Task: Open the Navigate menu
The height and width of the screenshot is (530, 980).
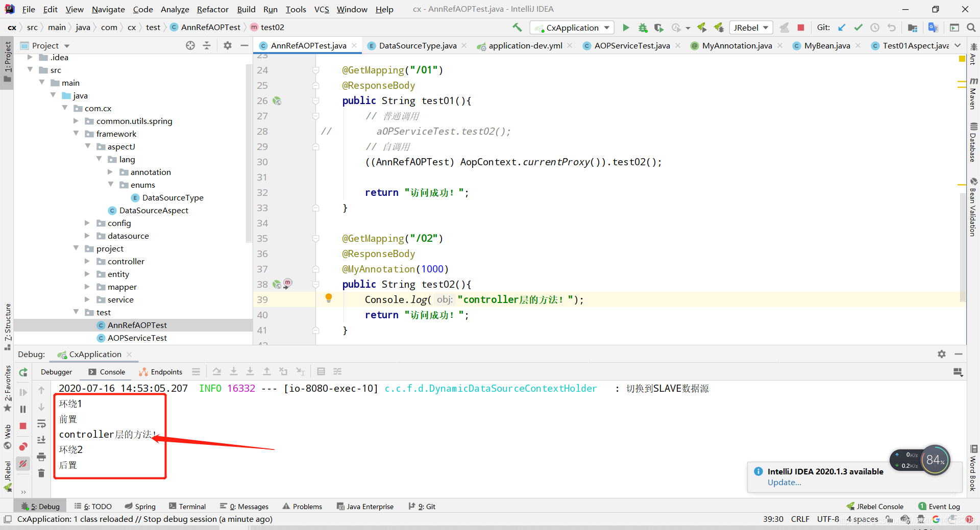Action: tap(108, 9)
